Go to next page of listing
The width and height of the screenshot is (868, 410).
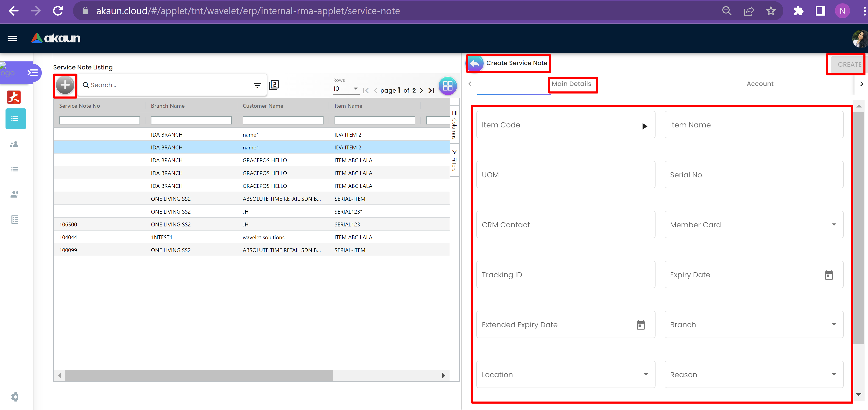(x=421, y=90)
